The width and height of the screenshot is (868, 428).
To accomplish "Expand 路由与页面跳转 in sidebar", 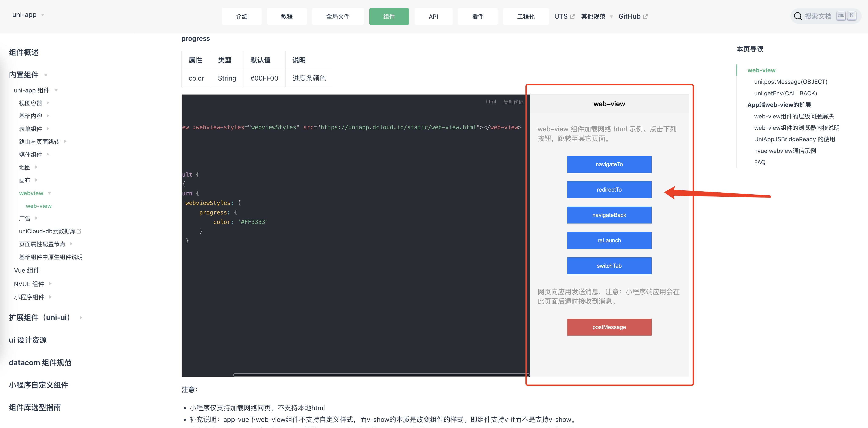I will pyautogui.click(x=65, y=141).
